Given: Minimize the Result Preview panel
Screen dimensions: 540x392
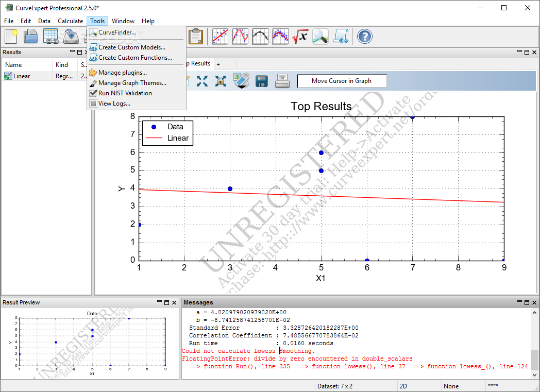Looking at the screenshot, I should pyautogui.click(x=159, y=302).
